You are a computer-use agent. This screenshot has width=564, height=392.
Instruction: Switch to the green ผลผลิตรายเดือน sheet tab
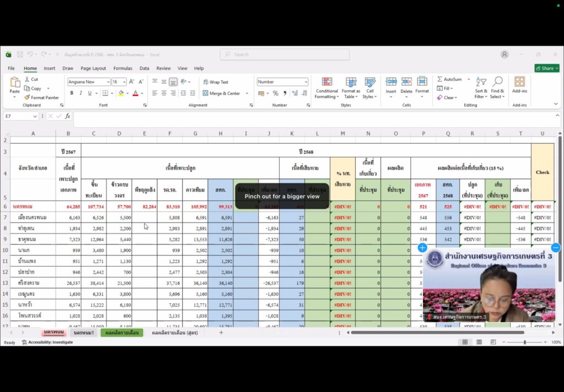coord(121,333)
